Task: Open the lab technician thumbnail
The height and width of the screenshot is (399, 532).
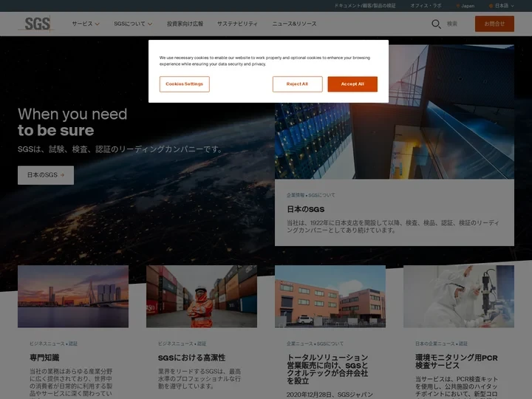Action: [459, 296]
